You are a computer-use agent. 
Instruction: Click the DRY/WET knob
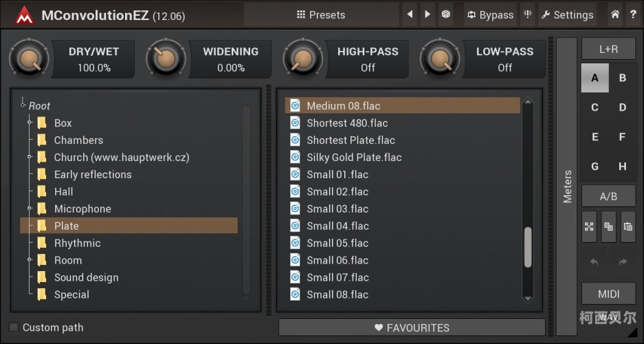coord(29,58)
